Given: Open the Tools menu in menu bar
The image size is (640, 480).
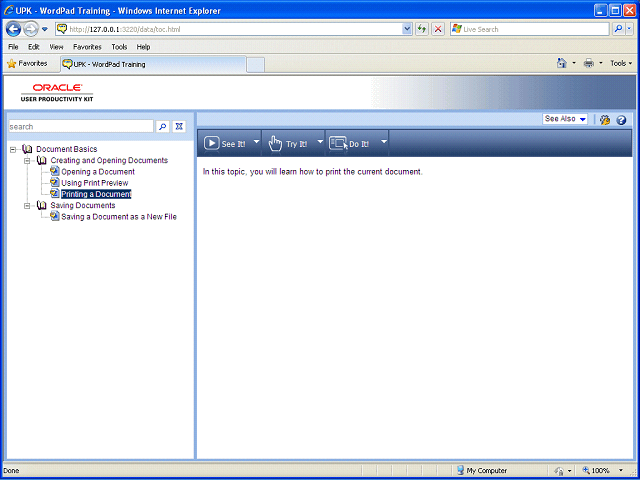Looking at the screenshot, I should (x=119, y=47).
